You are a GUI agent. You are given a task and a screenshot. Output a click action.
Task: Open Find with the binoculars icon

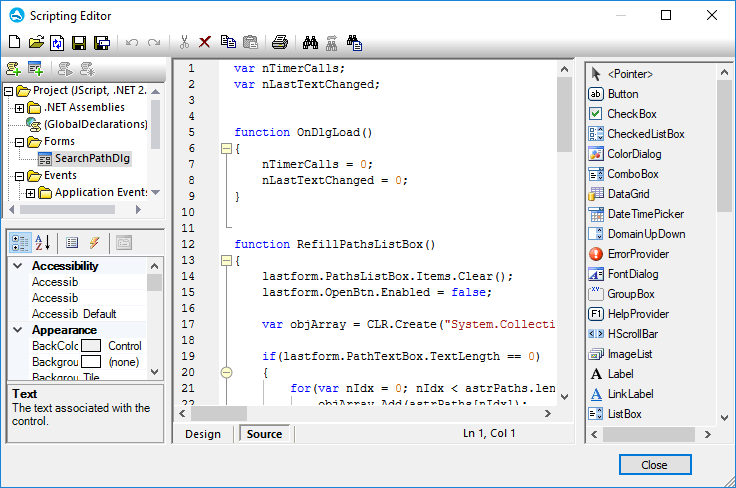pyautogui.click(x=310, y=42)
